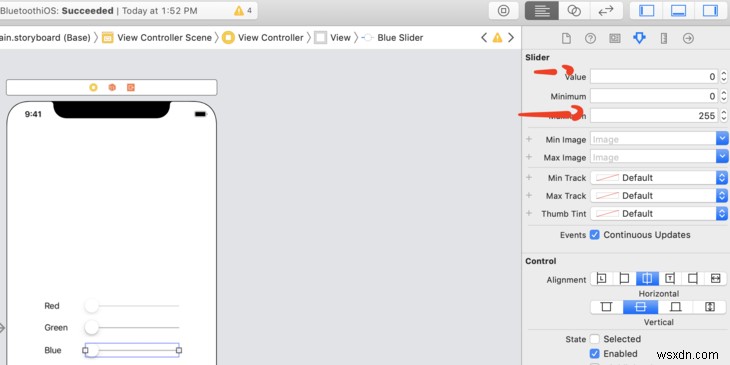Open the Library button in toolbar
This screenshot has width=730, height=365.
click(503, 11)
